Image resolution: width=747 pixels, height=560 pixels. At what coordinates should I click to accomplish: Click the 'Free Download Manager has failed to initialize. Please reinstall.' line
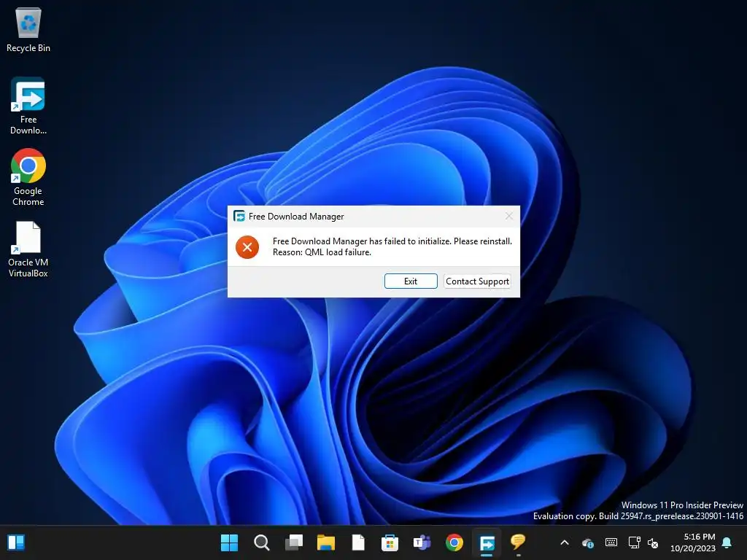[x=392, y=241]
